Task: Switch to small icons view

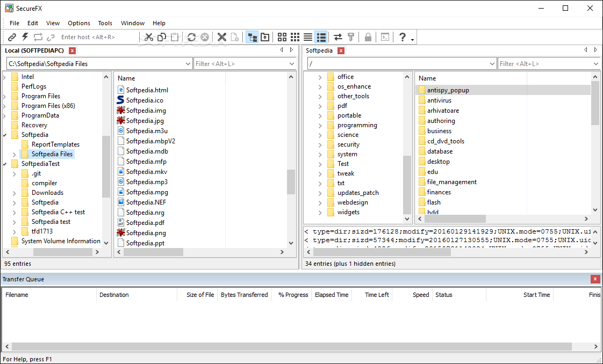Action: click(295, 37)
